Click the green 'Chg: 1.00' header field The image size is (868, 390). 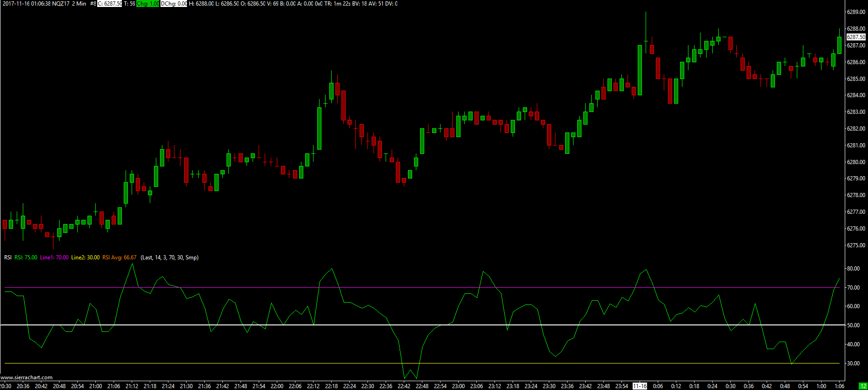coord(148,4)
